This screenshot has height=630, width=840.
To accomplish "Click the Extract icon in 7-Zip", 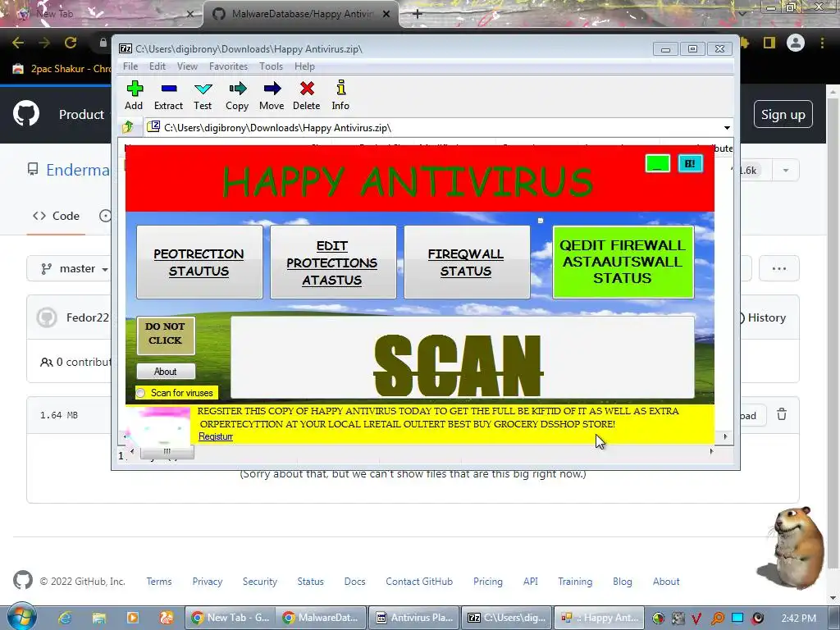I will coord(169,89).
